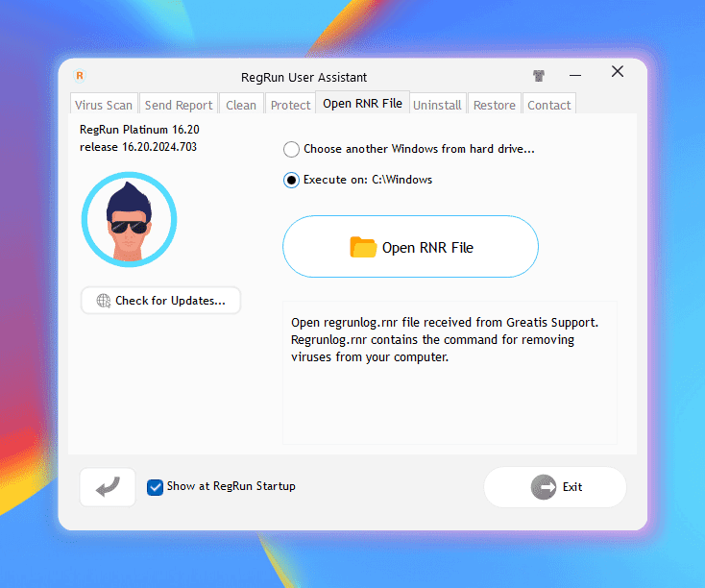Viewport: 705px width, 588px height.
Task: Open the Send Report tab
Action: (179, 105)
